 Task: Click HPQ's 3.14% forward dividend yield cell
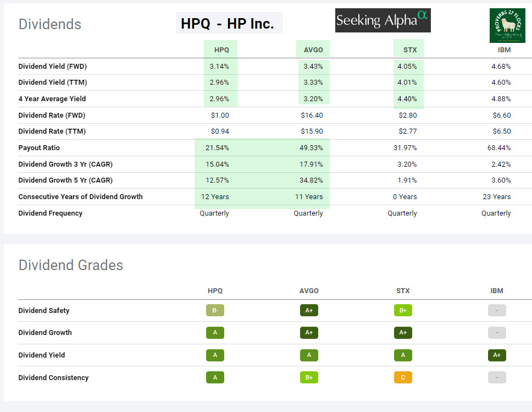point(219,66)
